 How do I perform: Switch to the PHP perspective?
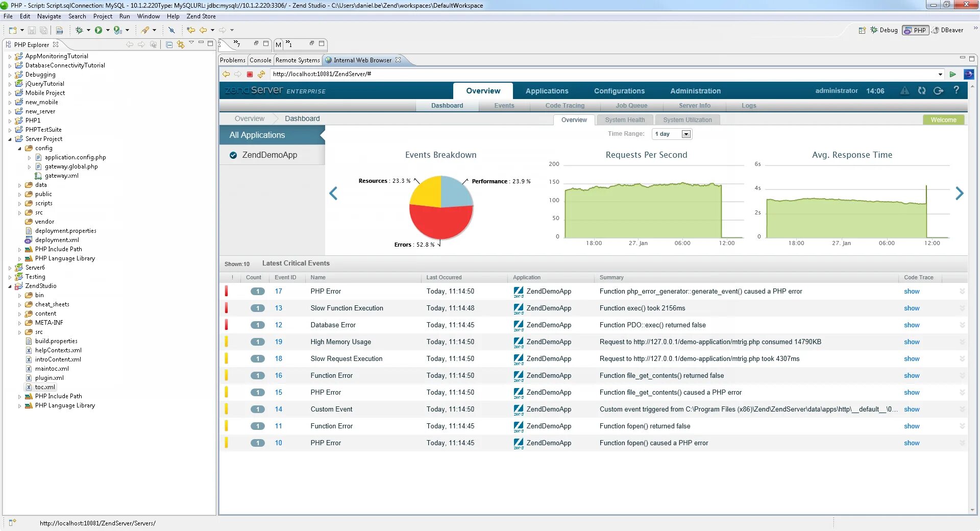(x=915, y=31)
